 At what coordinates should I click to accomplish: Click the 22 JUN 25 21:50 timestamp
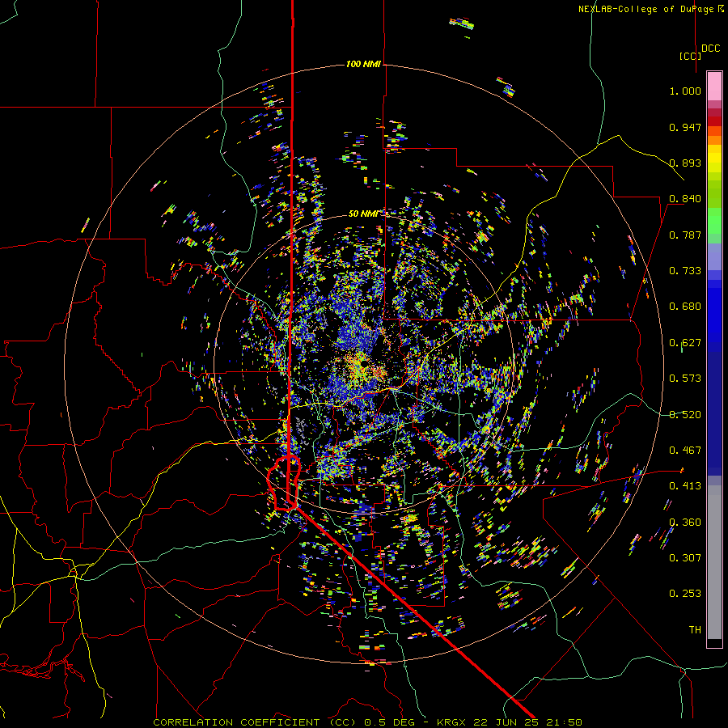point(528,722)
